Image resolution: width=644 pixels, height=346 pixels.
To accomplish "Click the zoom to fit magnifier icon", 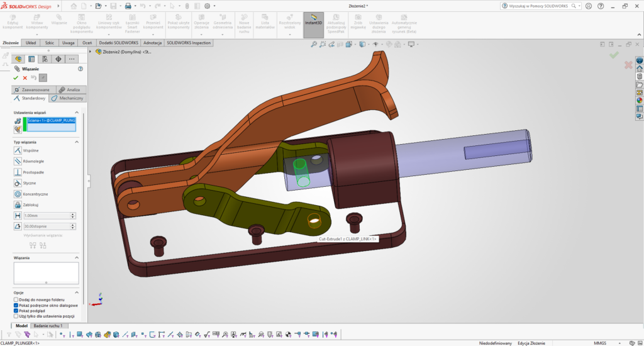I will click(x=313, y=45).
